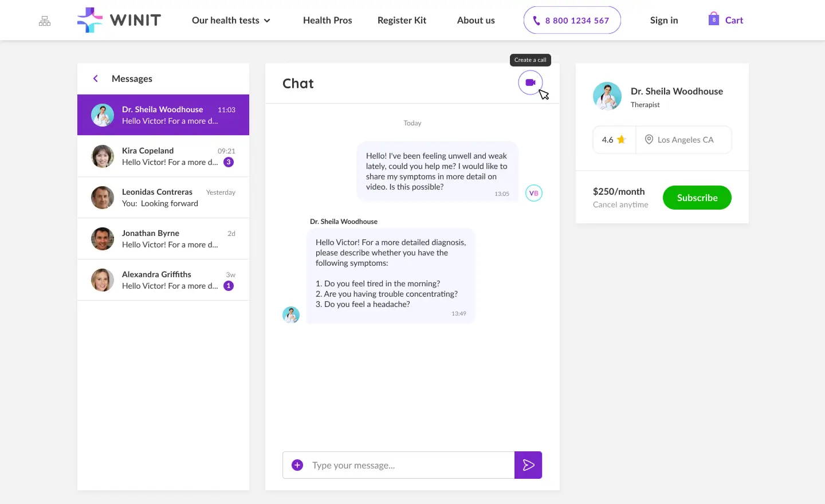This screenshot has height=504, width=825.
Task: Open the sitemap icon in the header
Action: click(x=45, y=21)
